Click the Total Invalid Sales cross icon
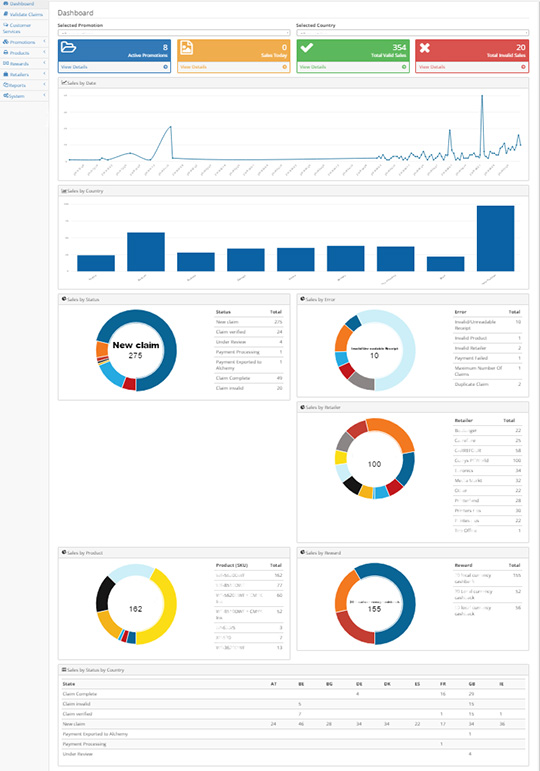Screen dimensions: 540x771 pos(425,48)
